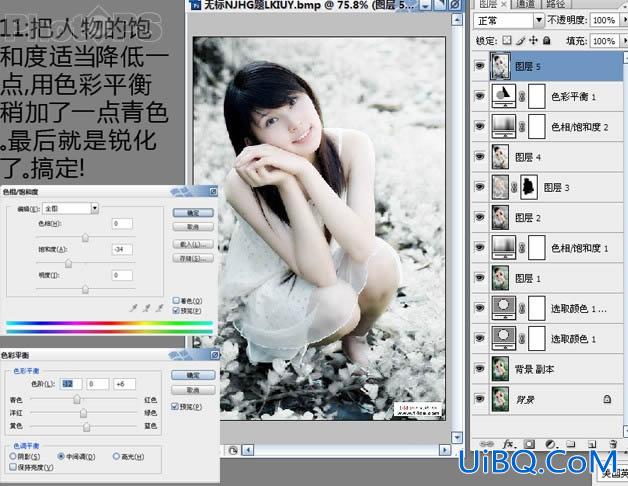The width and height of the screenshot is (628, 486).
Task: Click the 图层 5 layer thumbnail
Action: click(x=500, y=66)
